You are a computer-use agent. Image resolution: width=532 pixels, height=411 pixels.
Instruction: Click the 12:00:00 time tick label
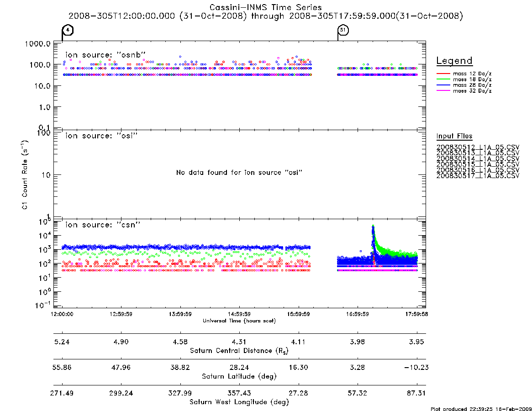(x=62, y=314)
